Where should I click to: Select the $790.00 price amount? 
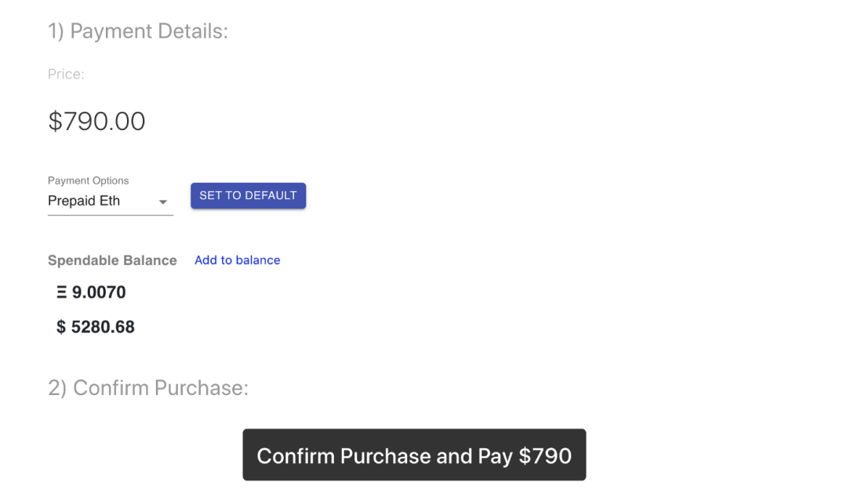(x=96, y=121)
